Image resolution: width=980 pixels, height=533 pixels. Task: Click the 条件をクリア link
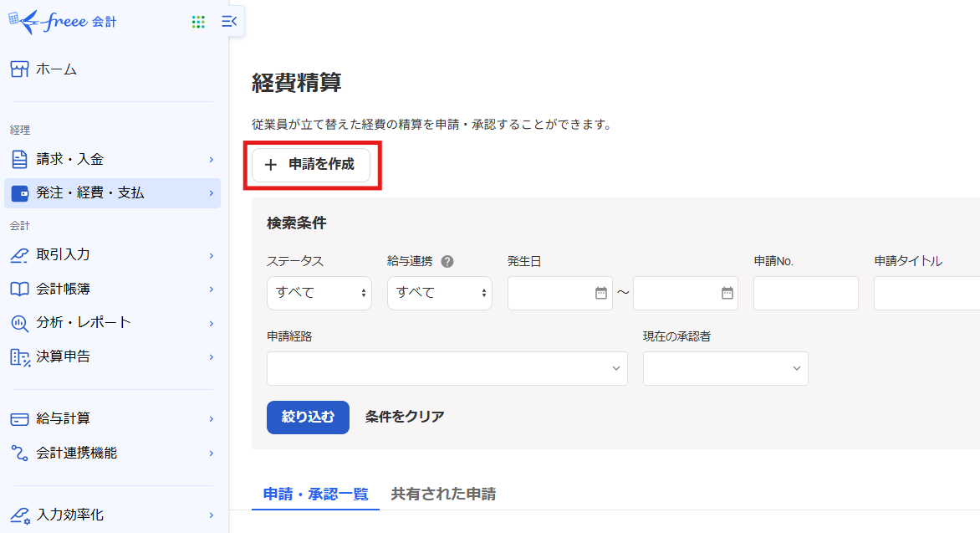click(405, 417)
